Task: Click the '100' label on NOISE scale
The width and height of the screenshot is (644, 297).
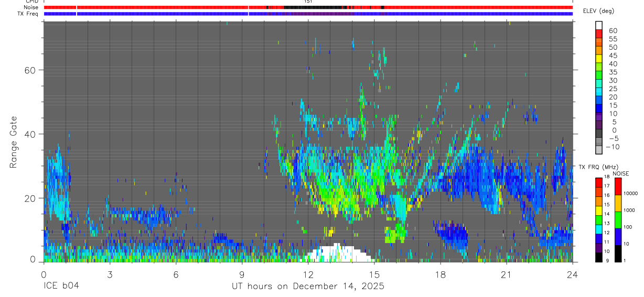Action: pyautogui.click(x=628, y=227)
